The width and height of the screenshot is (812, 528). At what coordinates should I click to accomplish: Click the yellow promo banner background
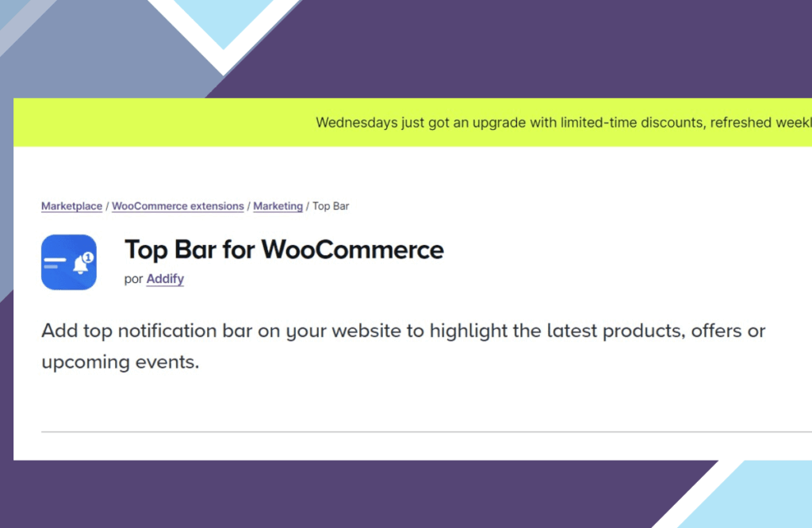coord(159,123)
